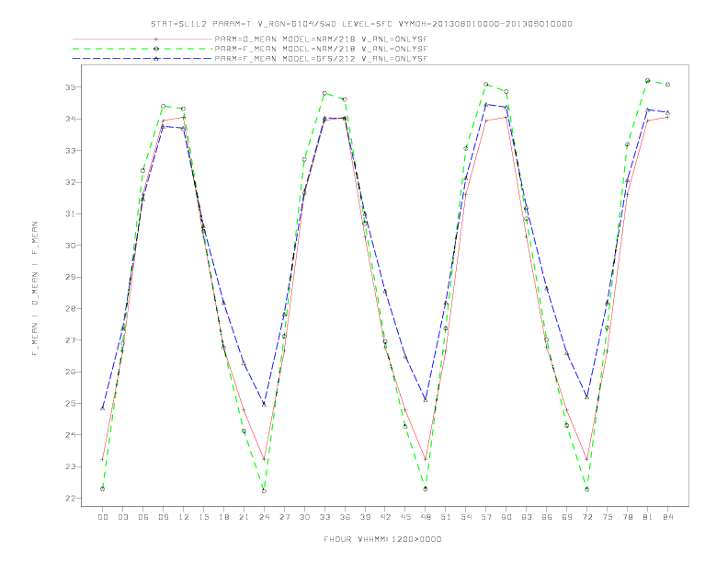Click x-axis tick label 66
Viewport: 728px width, 563px height.
547,517
